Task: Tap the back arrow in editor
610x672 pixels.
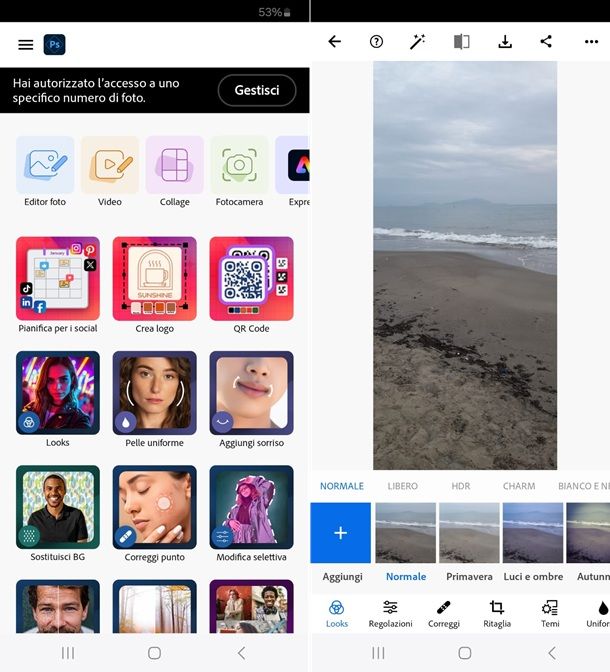Action: [335, 42]
